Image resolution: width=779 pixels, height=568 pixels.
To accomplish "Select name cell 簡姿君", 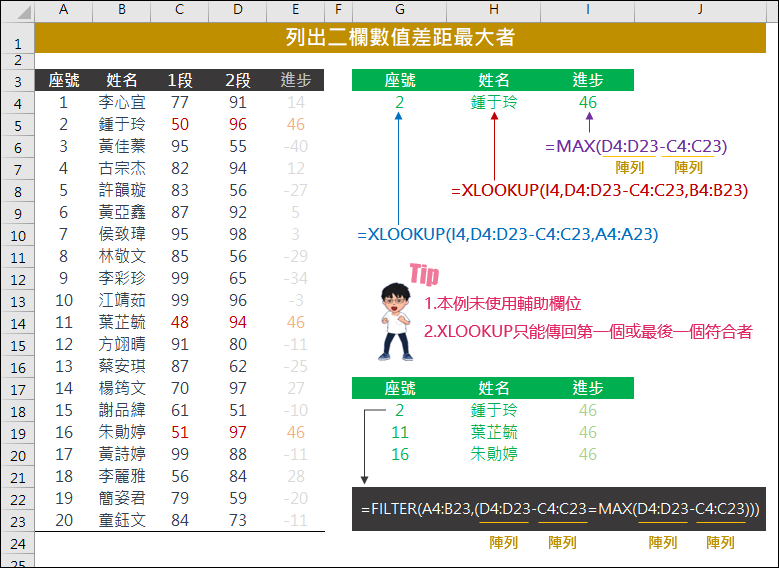I will (122, 498).
